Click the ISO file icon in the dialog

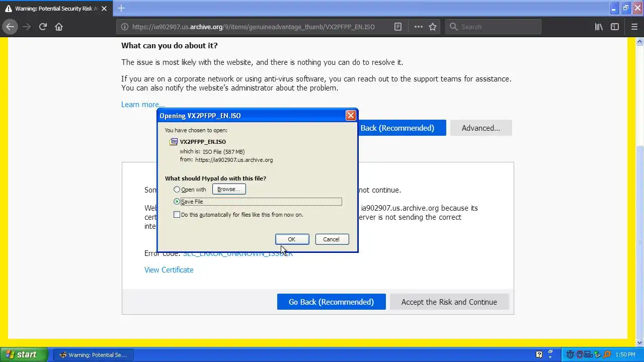[174, 142]
